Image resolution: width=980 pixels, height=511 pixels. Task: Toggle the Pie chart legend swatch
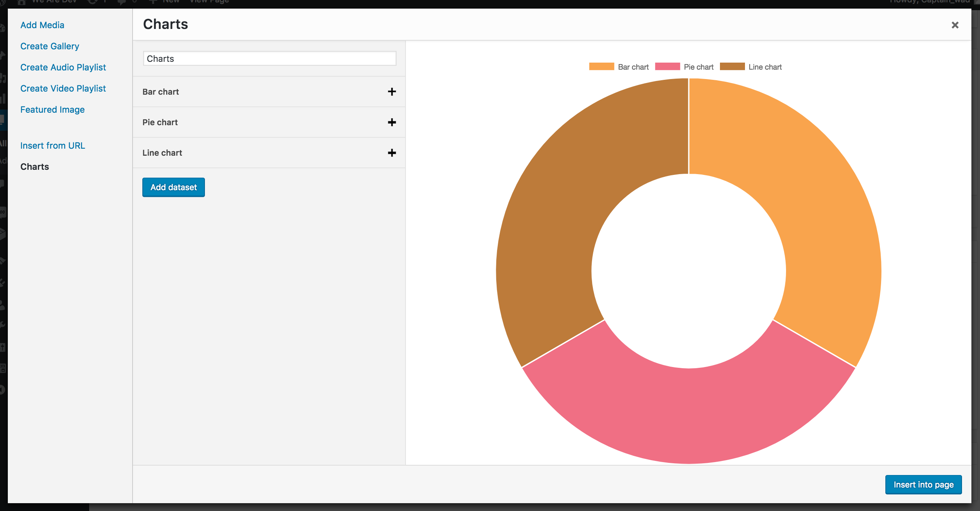click(x=667, y=67)
